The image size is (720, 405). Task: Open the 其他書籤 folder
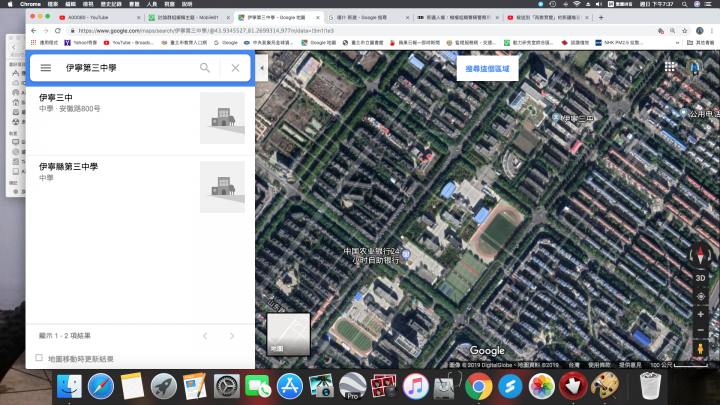(x=701, y=43)
